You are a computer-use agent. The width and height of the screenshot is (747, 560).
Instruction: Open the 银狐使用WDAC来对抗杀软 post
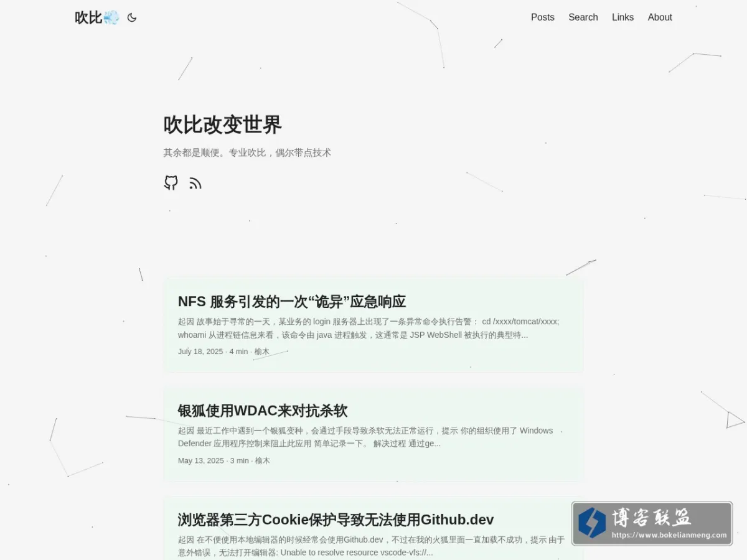pos(263,411)
